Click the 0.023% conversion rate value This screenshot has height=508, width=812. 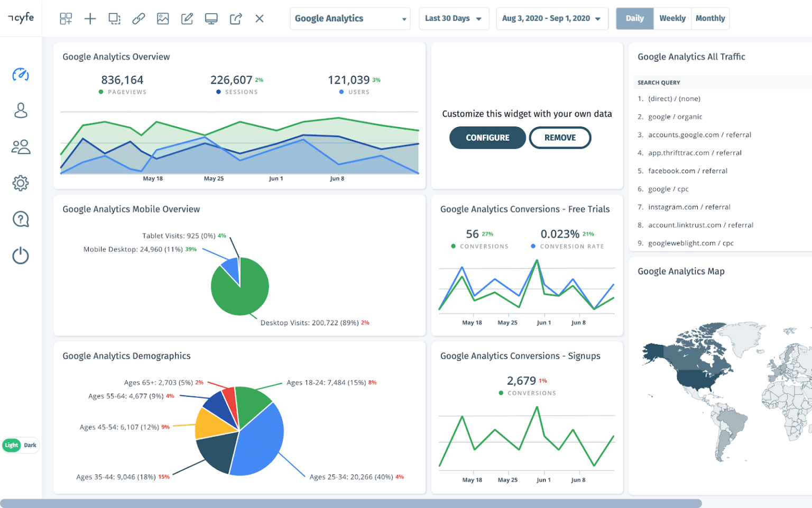point(560,234)
